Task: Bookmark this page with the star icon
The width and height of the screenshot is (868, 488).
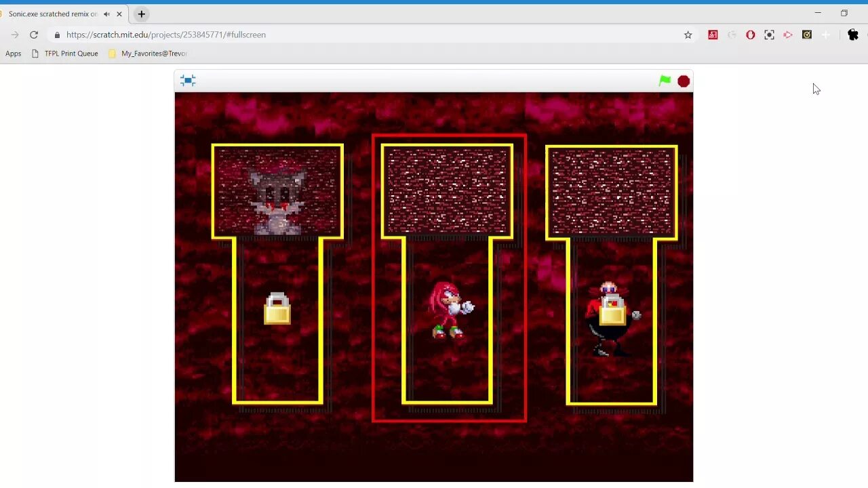Action: (x=688, y=35)
